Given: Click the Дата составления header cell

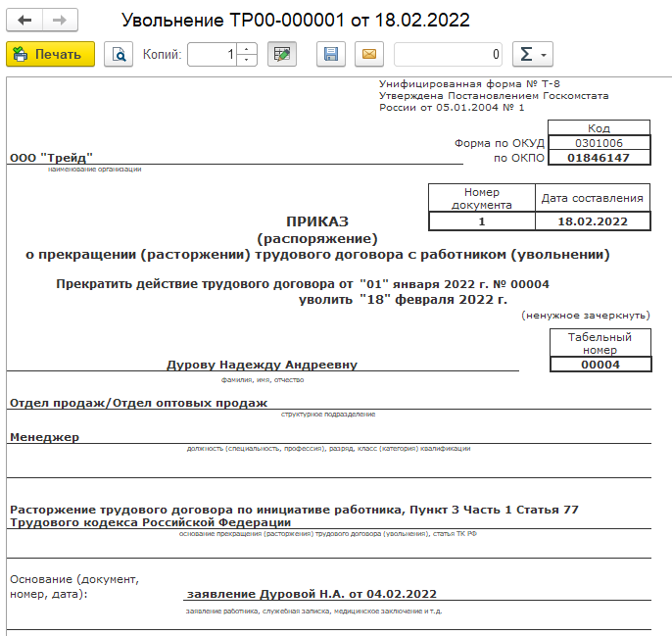Looking at the screenshot, I should tap(593, 198).
